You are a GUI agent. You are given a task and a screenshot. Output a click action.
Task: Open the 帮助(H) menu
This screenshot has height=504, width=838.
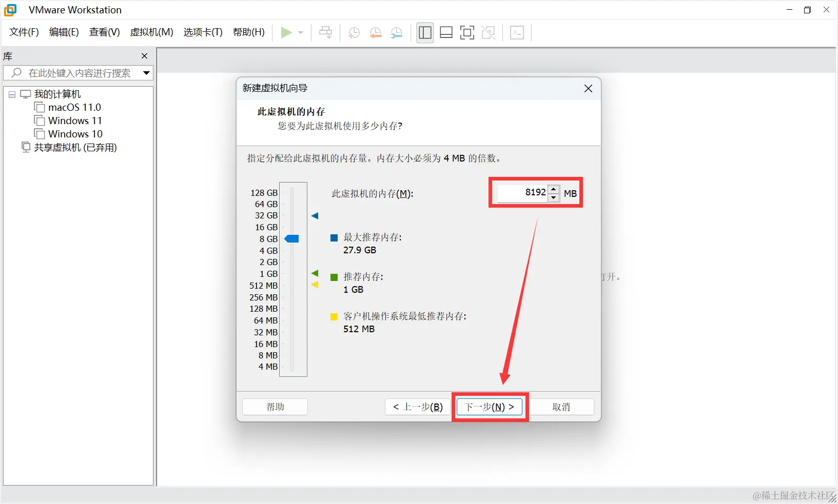pyautogui.click(x=249, y=32)
